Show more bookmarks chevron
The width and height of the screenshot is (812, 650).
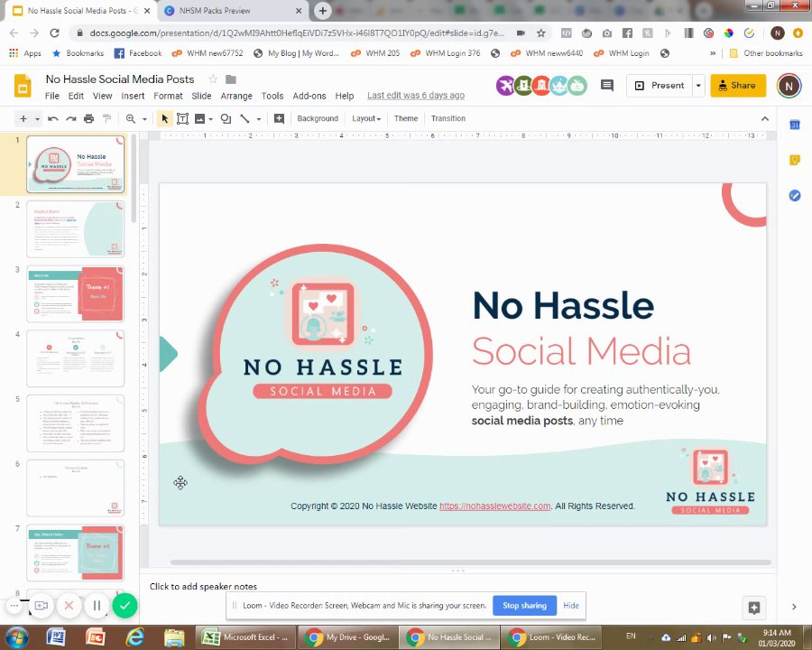(x=713, y=53)
